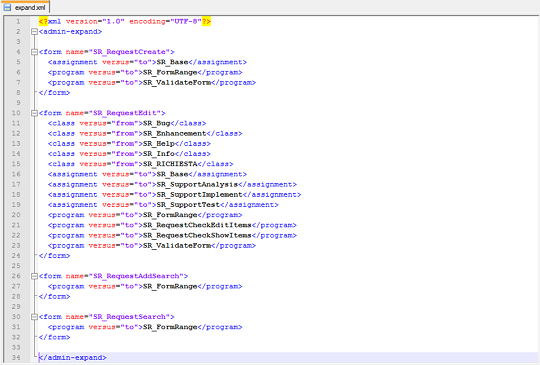
Task: Click the highlighted XML declaration opening bracket
Action: 43,21
